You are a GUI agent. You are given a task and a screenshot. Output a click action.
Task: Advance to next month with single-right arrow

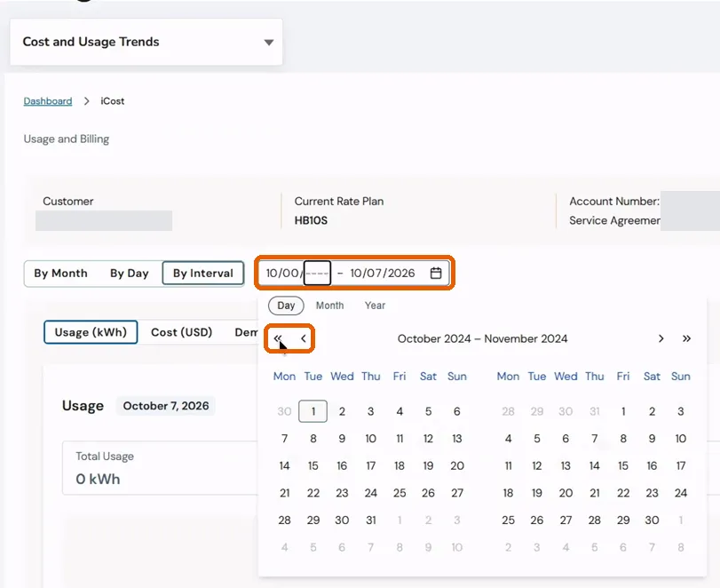point(661,338)
